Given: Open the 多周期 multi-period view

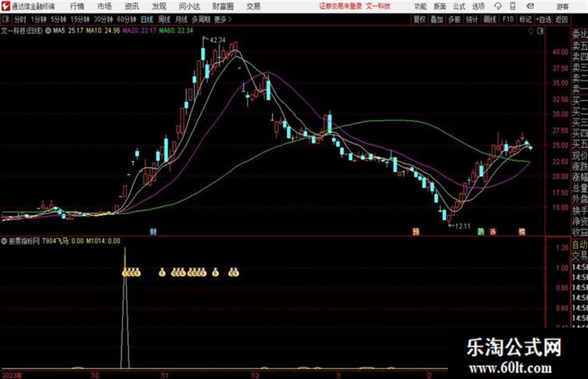Looking at the screenshot, I should coord(200,19).
